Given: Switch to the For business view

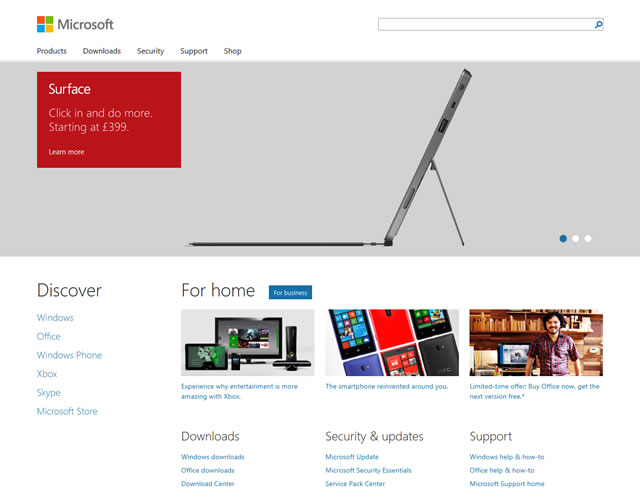Looking at the screenshot, I should pyautogui.click(x=290, y=292).
